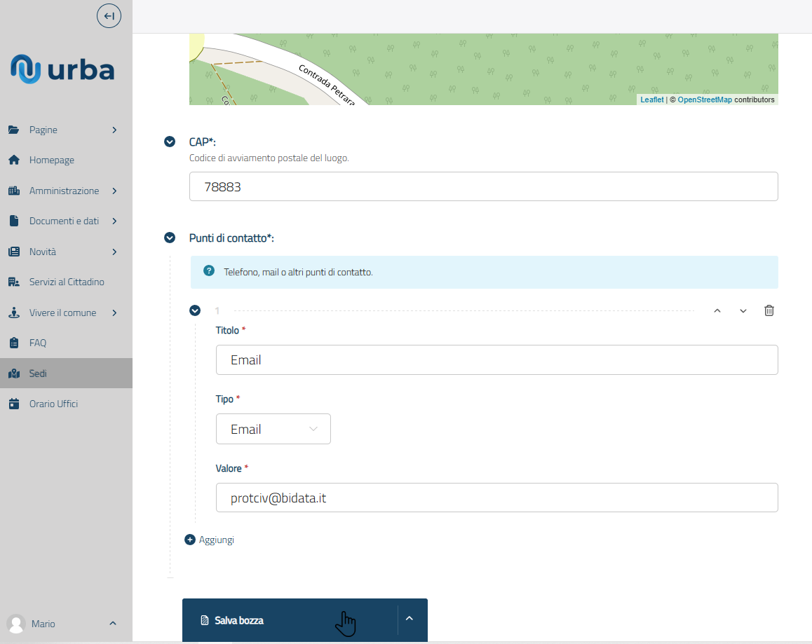Click the help icon in info banner
Image resolution: width=812 pixels, height=644 pixels.
[x=208, y=271]
